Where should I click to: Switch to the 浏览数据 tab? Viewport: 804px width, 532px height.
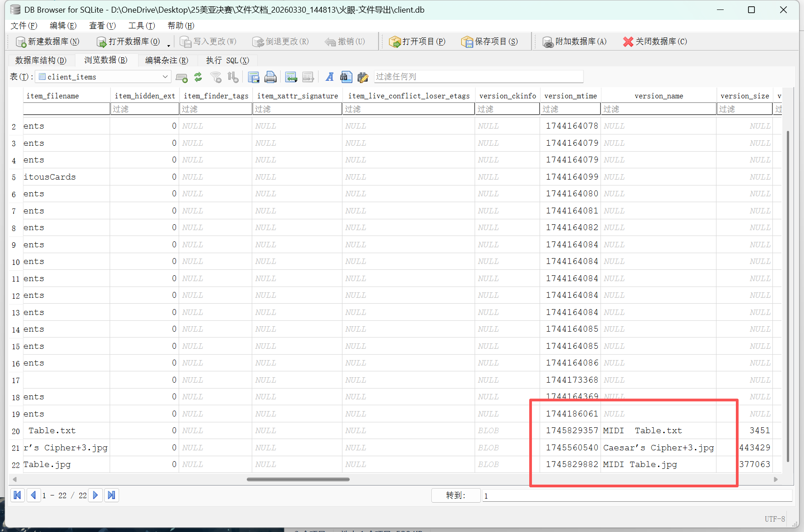[x=106, y=60]
